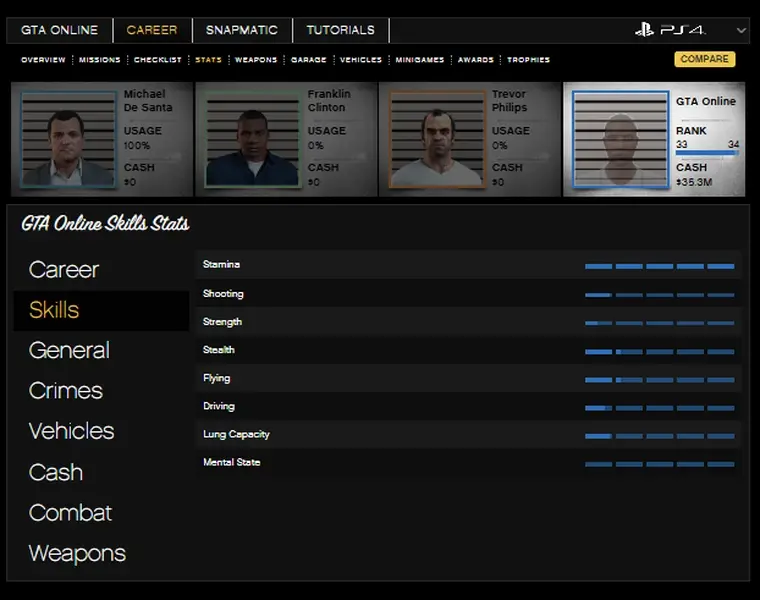760x600 pixels.
Task: Go to the GTA Online tab
Action: pyautogui.click(x=61, y=30)
